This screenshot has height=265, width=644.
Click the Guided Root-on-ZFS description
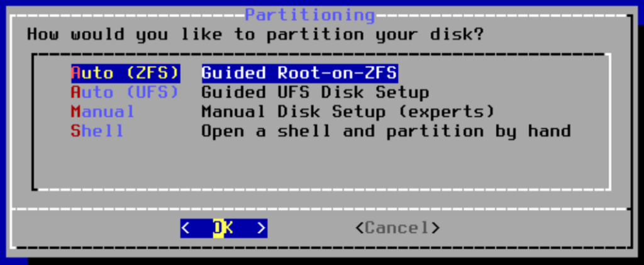coord(300,73)
